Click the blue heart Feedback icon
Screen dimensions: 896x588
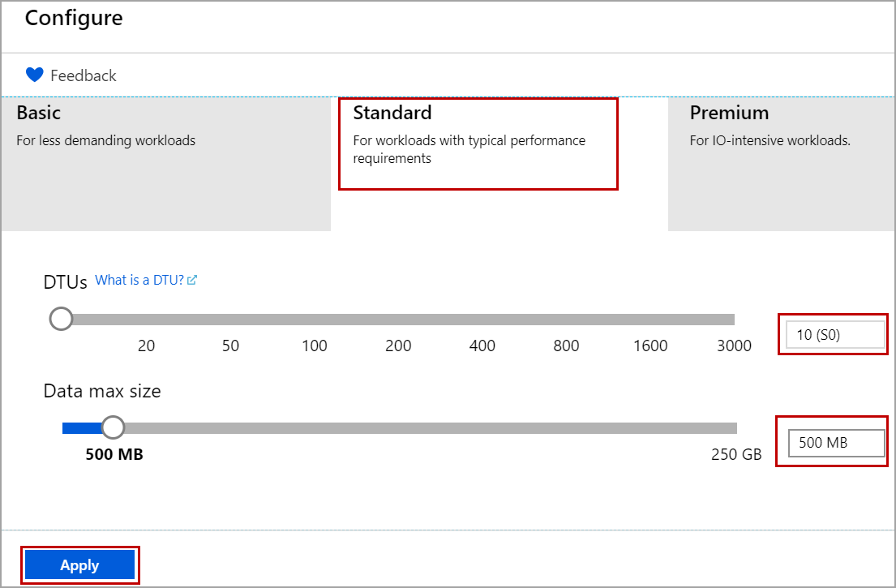34,74
